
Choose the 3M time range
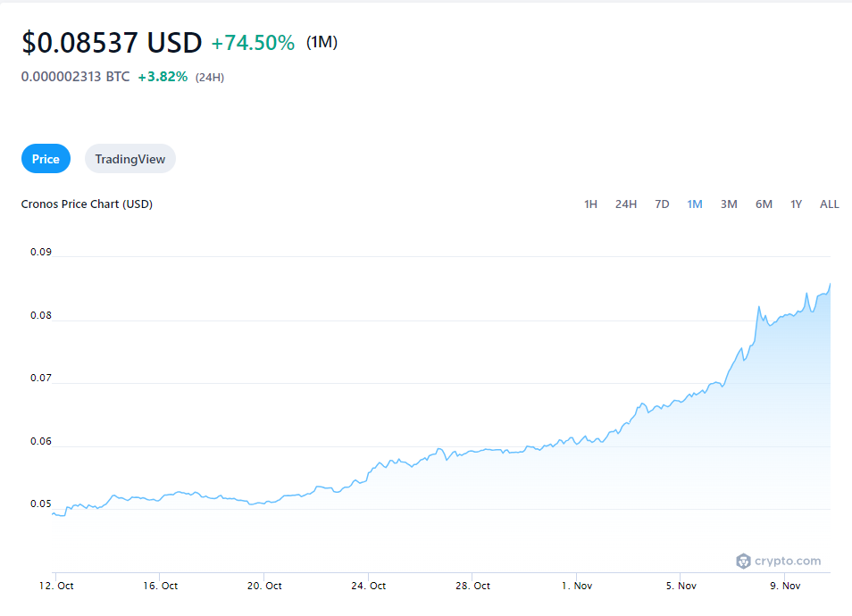[x=729, y=204]
